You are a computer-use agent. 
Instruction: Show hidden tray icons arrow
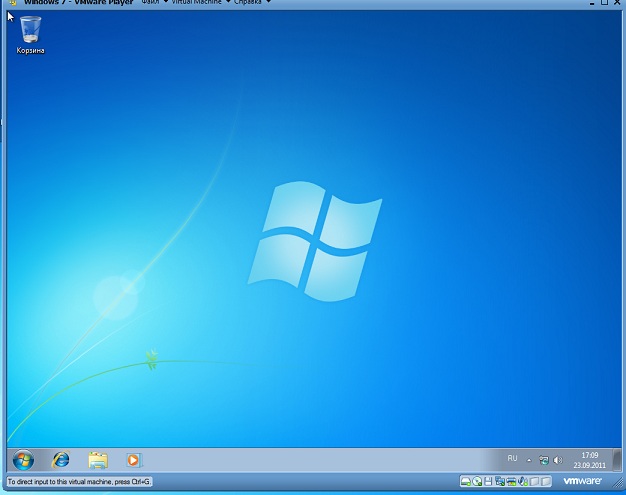(x=529, y=460)
